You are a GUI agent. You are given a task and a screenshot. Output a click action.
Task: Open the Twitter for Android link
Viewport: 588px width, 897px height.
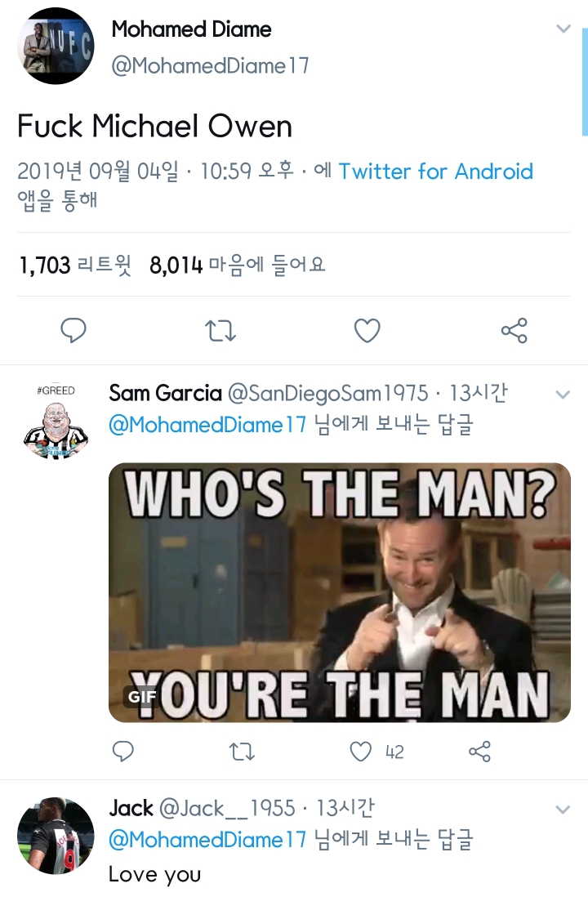(x=436, y=172)
